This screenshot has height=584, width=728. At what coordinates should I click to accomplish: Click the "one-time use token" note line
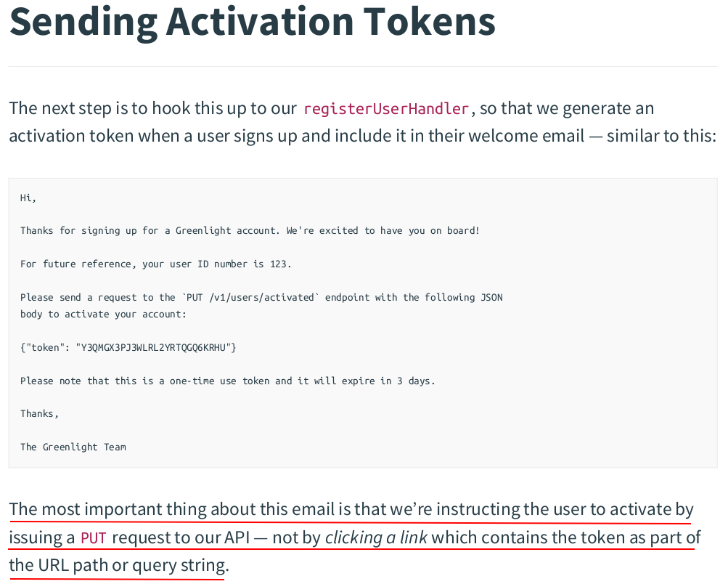coord(227,381)
